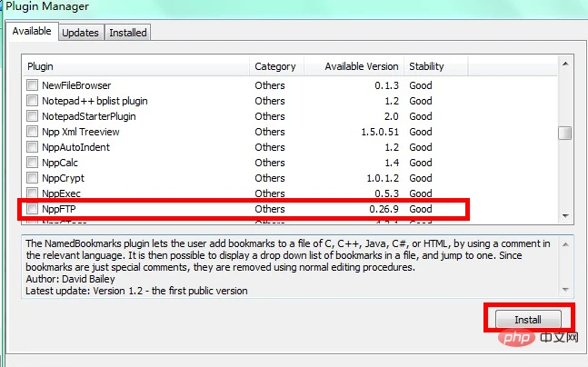The image size is (588, 367).
Task: Select the Available tab
Action: [32, 32]
